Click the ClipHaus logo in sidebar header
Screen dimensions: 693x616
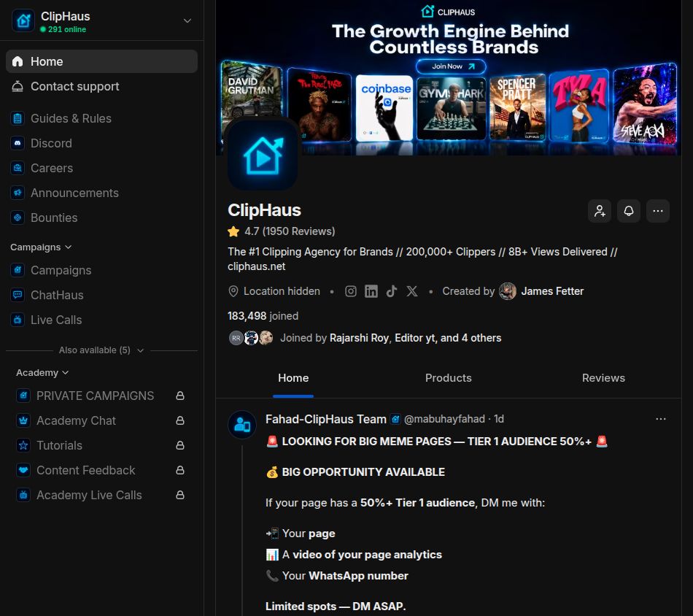tap(23, 20)
